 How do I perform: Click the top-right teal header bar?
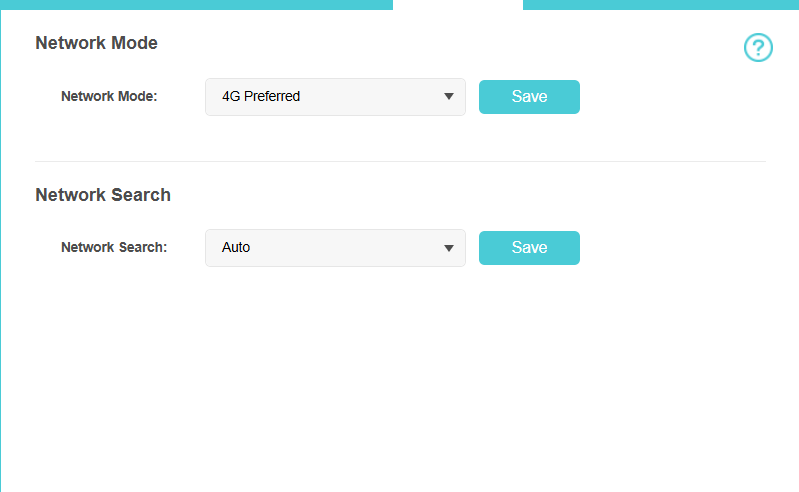point(660,4)
